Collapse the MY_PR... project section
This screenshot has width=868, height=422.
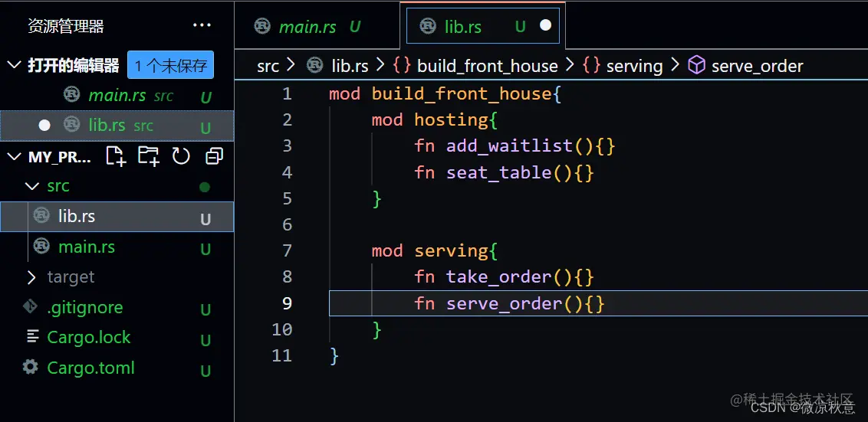[14, 156]
